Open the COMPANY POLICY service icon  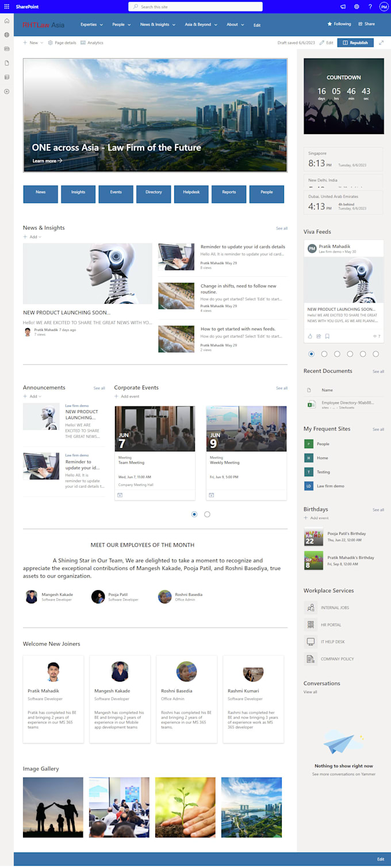click(310, 659)
